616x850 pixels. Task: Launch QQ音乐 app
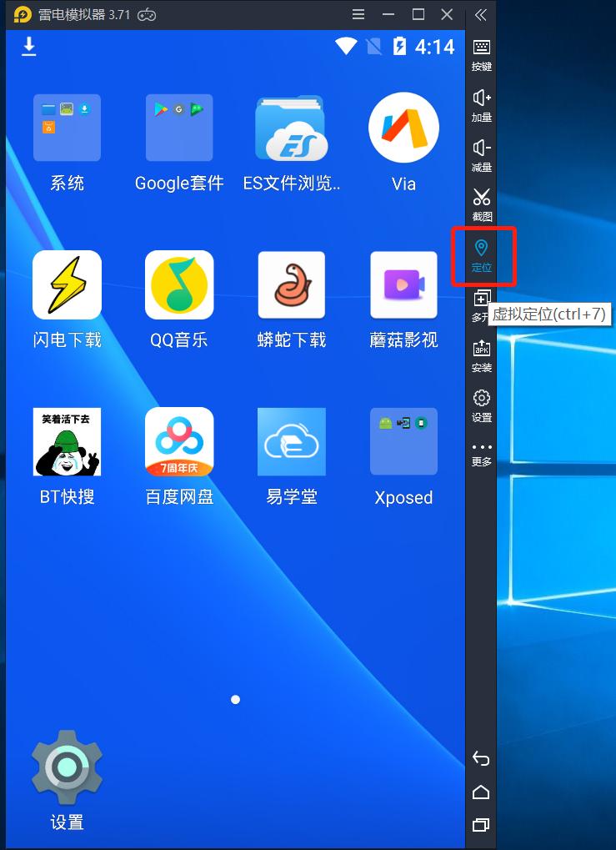click(179, 284)
